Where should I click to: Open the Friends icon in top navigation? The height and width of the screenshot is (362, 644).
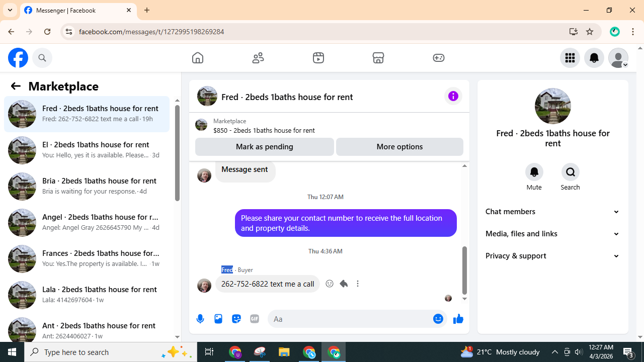pos(258,58)
